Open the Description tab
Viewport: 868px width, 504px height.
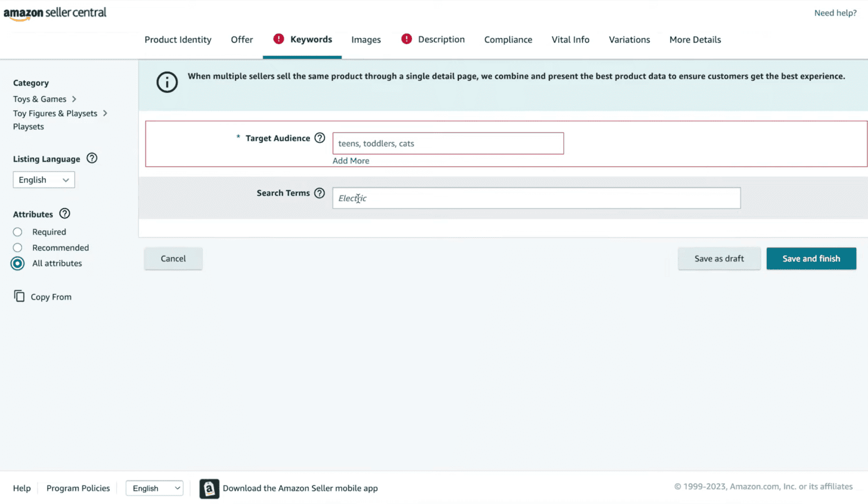coord(441,40)
